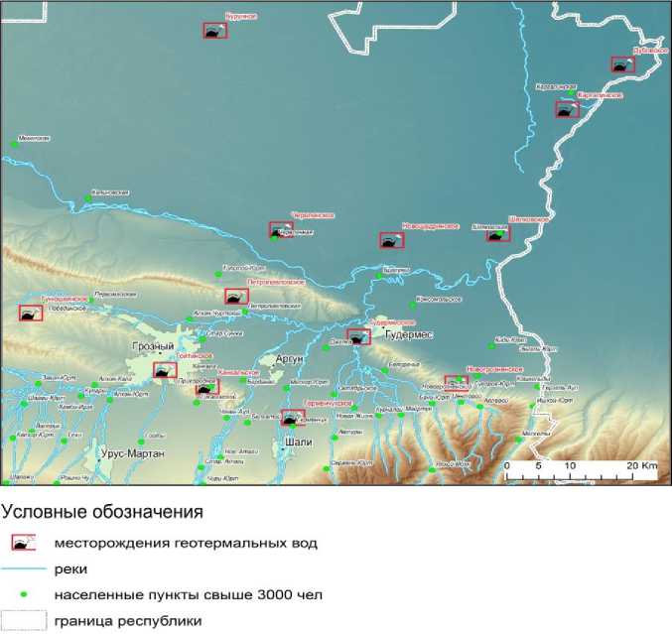The height and width of the screenshot is (634, 672).
Task: Select the Шали city label
Action: [x=299, y=442]
